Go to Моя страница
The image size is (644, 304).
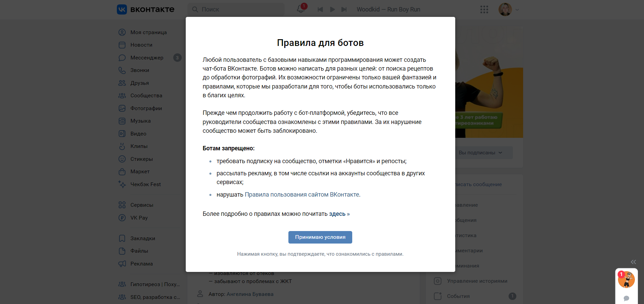click(x=149, y=32)
